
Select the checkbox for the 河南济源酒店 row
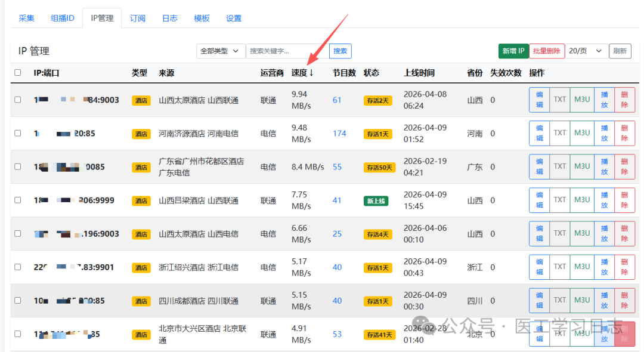pyautogui.click(x=17, y=133)
